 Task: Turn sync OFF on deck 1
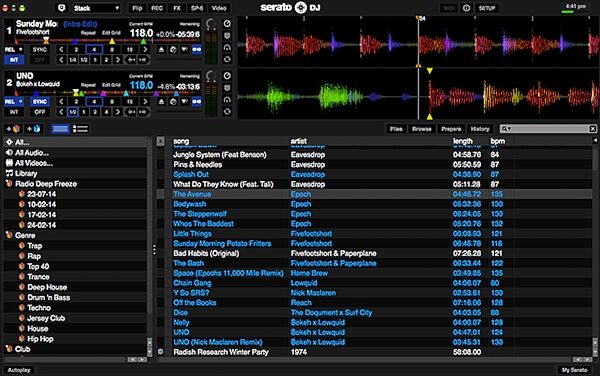pos(40,60)
